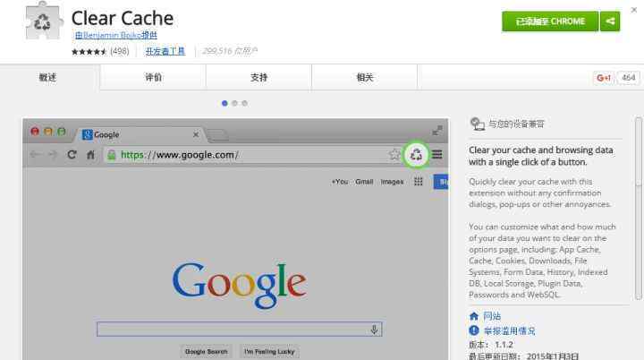Click the forward arrow in screenshot browser

(53, 155)
